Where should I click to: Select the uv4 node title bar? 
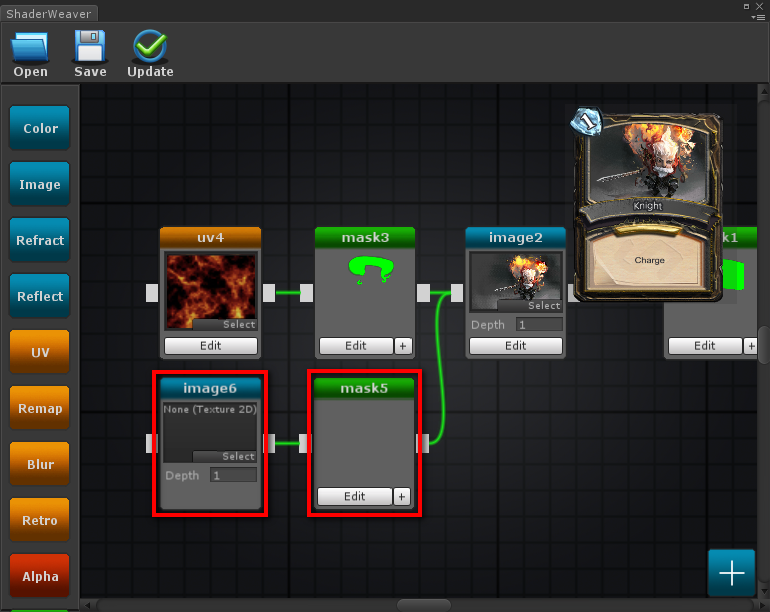[210, 238]
